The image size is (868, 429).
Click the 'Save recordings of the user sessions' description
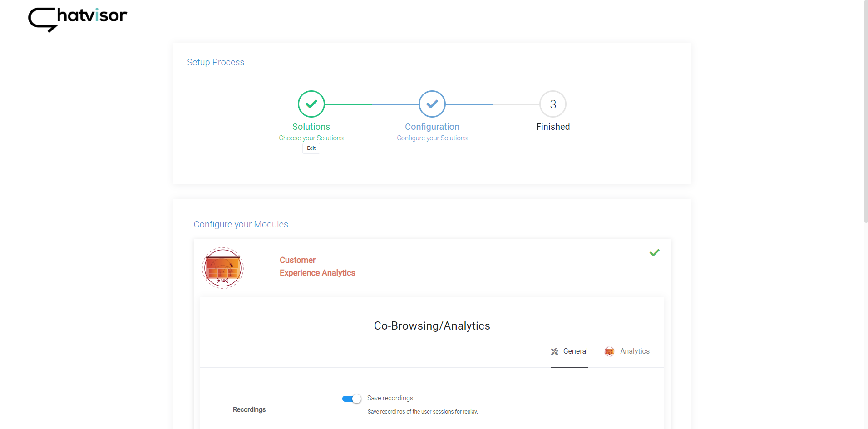pyautogui.click(x=423, y=412)
